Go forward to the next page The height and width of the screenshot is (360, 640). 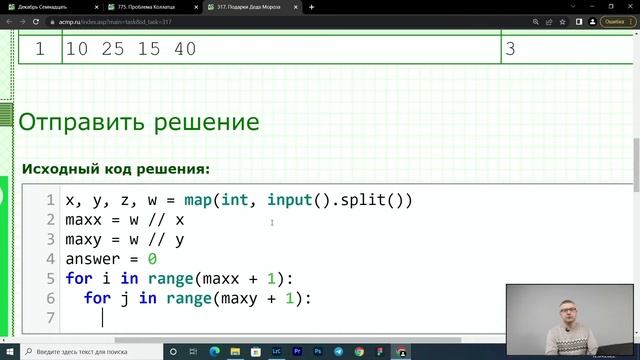[22, 22]
